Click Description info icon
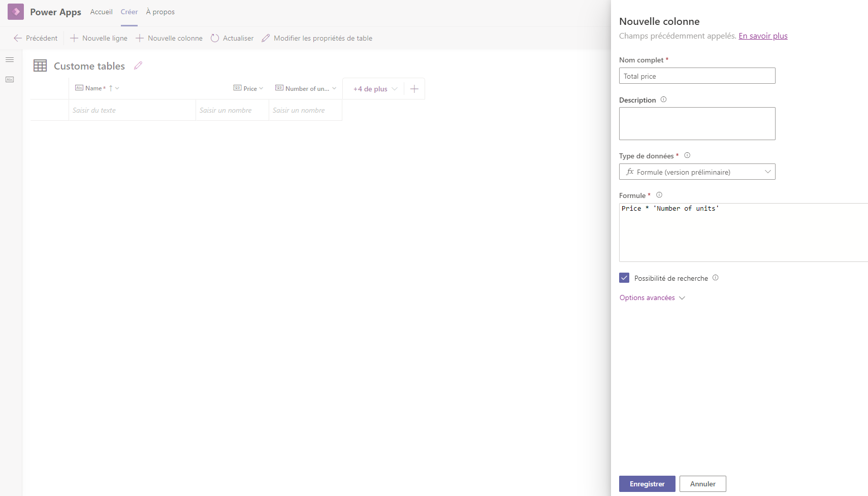The height and width of the screenshot is (496, 868). 663,100
